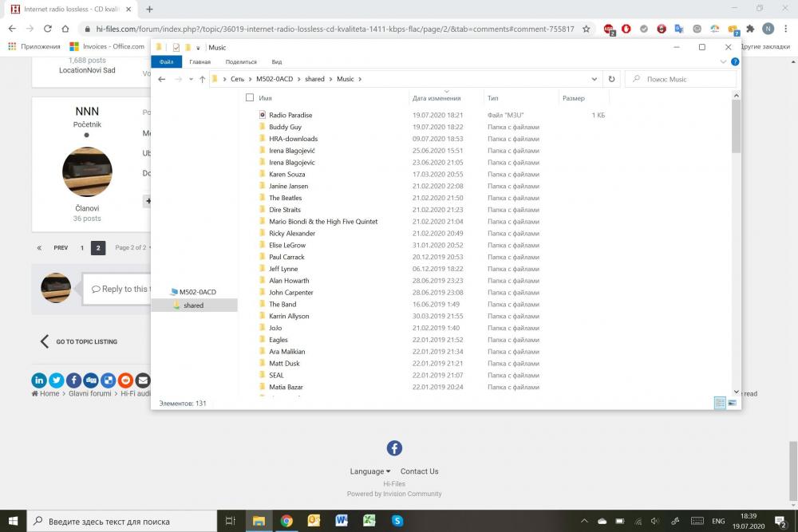Open Chrome extensions puzzle icon
The width and height of the screenshot is (798, 532).
(750, 29)
